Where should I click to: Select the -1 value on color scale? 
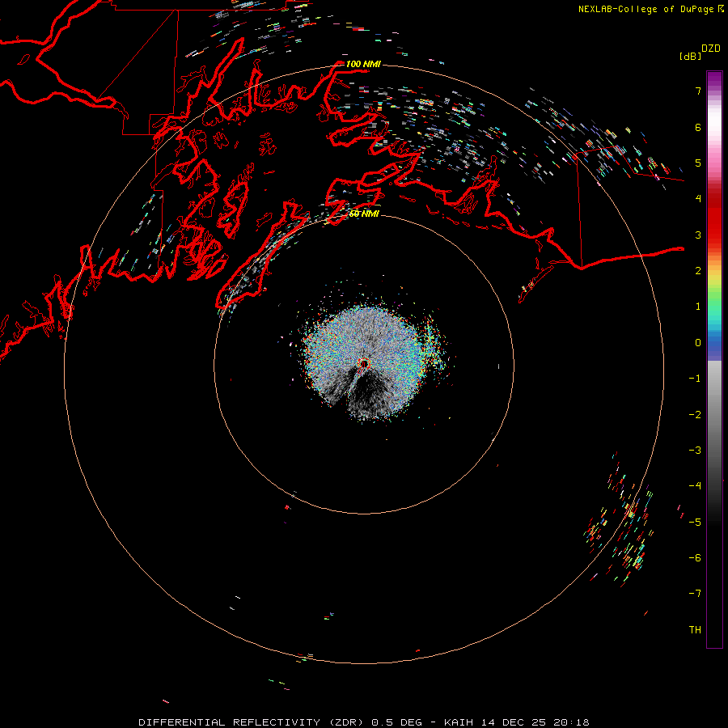[x=695, y=379]
